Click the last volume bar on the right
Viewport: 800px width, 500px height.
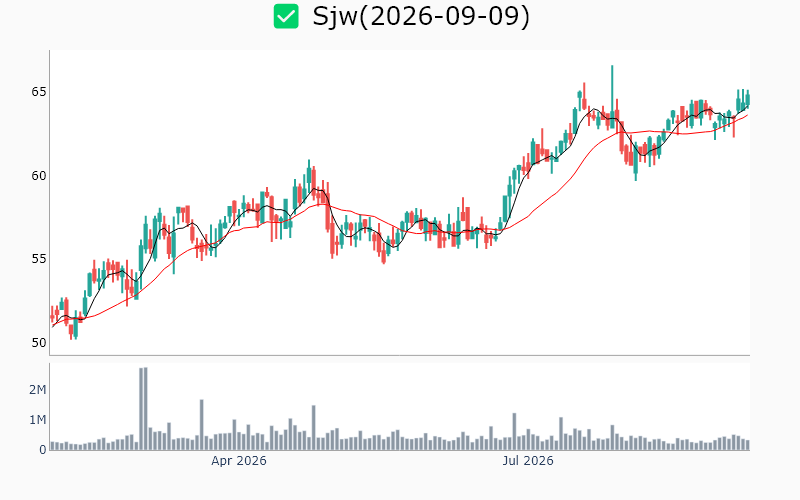coord(748,445)
